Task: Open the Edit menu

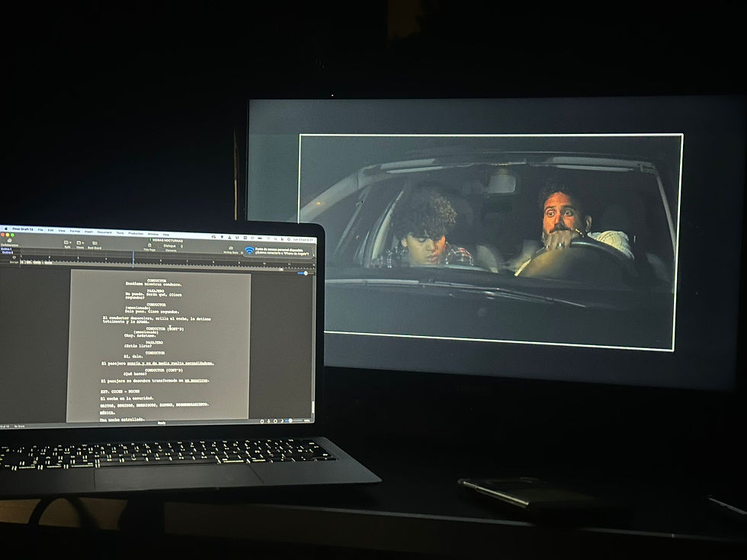Action: (x=50, y=230)
